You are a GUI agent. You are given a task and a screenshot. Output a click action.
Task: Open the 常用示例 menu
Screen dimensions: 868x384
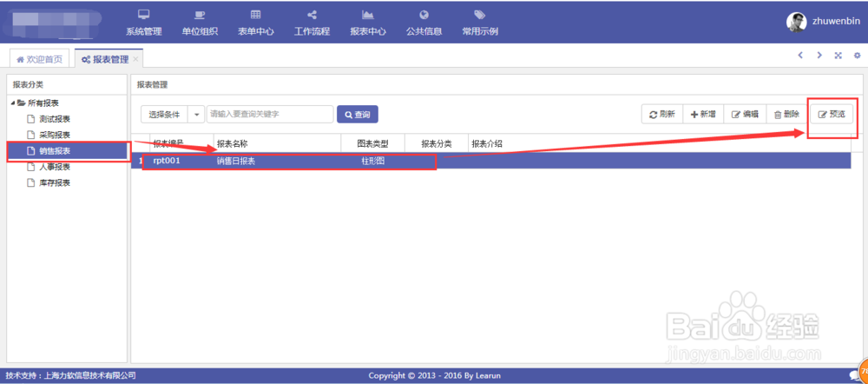480,23
